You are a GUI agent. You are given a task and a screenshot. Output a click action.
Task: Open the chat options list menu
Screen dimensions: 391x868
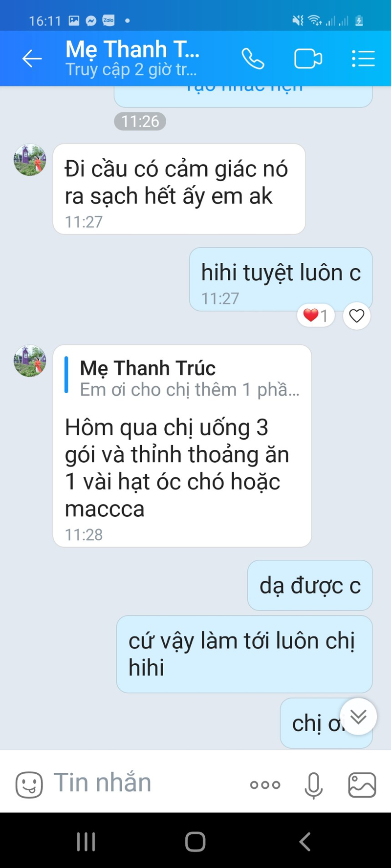pos(363,59)
